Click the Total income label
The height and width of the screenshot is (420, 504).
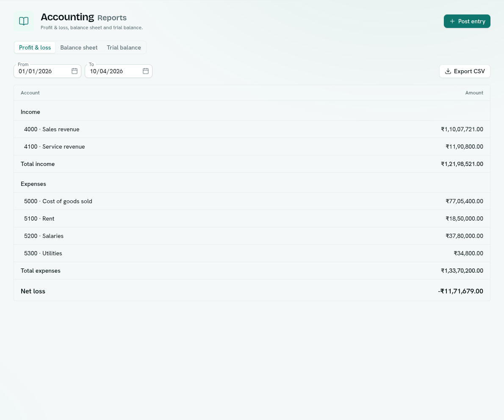pos(38,164)
